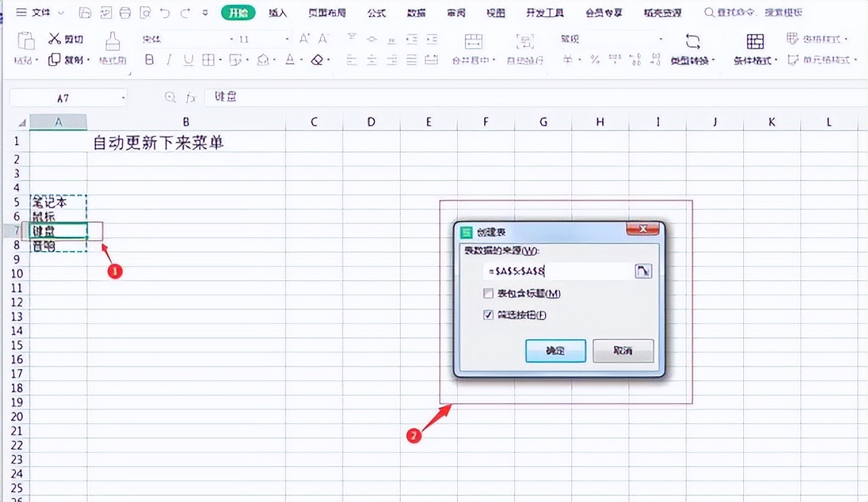Click the Print icon in quick access toolbar
The image size is (868, 502).
coord(125,12)
